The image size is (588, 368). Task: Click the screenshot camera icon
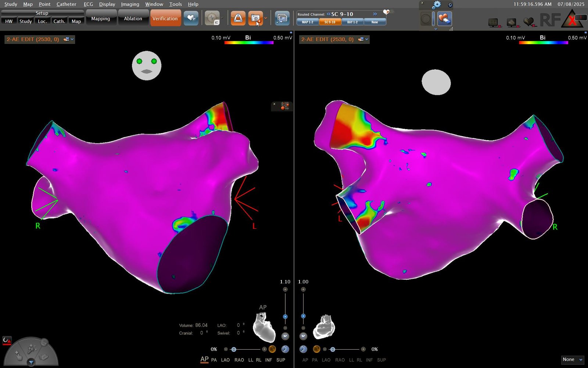(255, 18)
